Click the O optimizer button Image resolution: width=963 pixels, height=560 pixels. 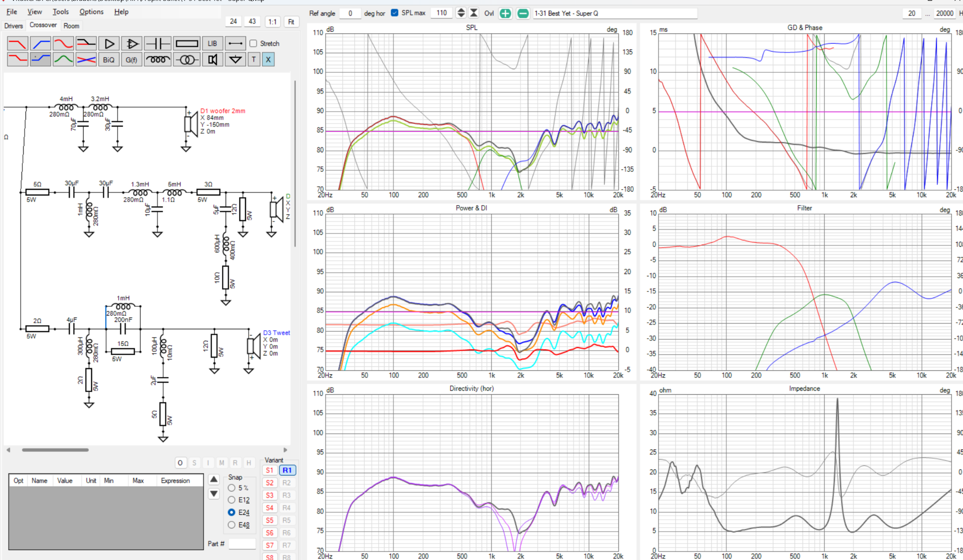[x=180, y=463]
